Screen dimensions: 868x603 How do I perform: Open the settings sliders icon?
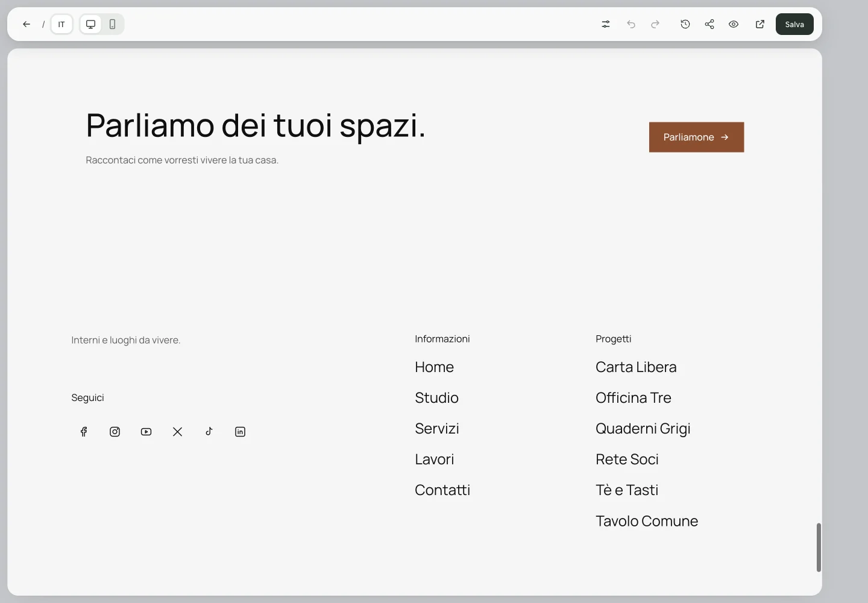pos(606,24)
